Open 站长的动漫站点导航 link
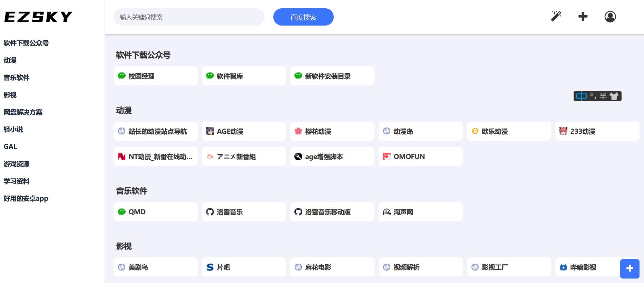Screen dimensions: 644x283 (x=156, y=131)
